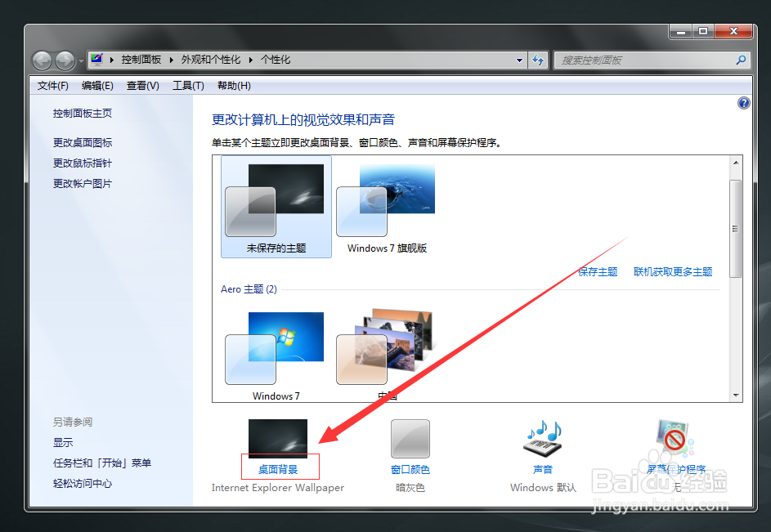771x532 pixels.
Task: Click the 桌面背景 wallpaper icon
Action: pyautogui.click(x=278, y=438)
